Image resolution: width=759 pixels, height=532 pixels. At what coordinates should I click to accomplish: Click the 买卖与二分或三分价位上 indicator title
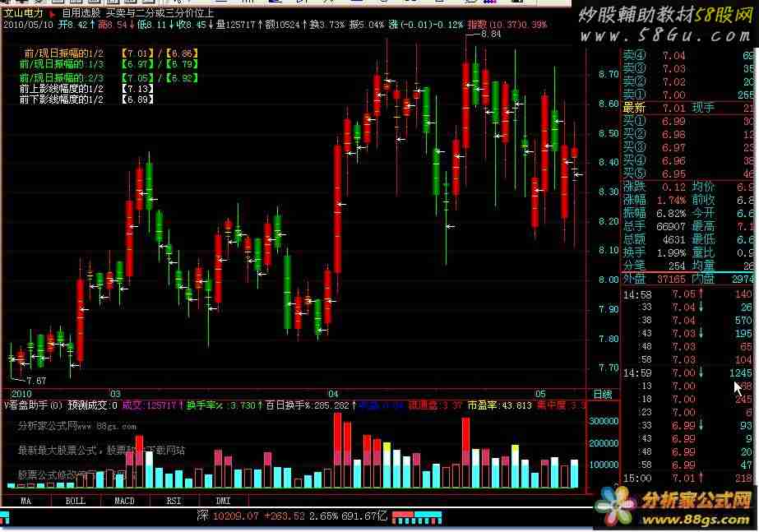click(160, 13)
